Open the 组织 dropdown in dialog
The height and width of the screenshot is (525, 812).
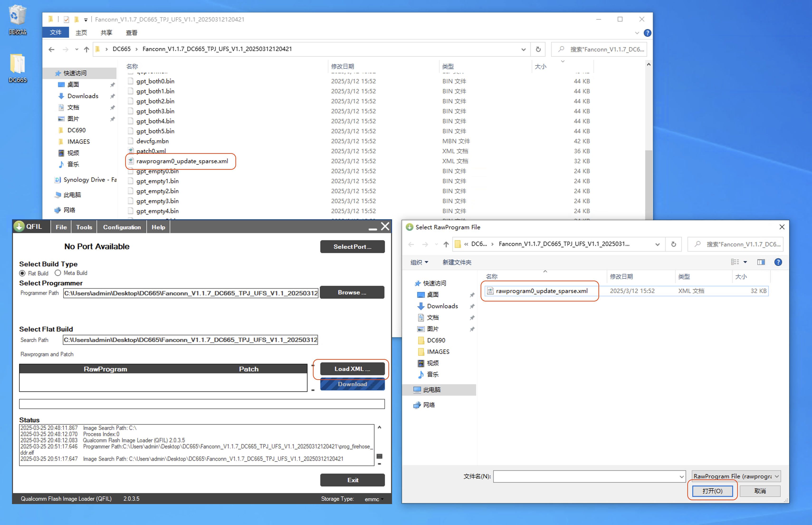419,262
